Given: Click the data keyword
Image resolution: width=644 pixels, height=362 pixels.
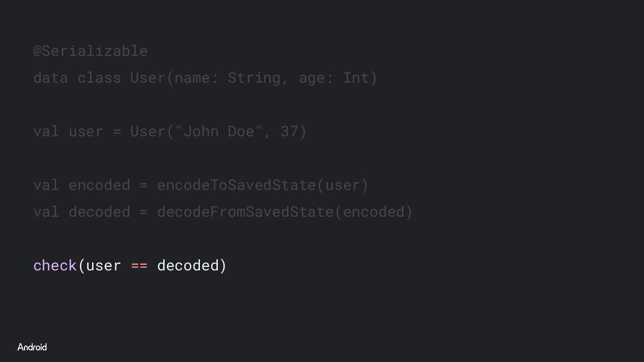Looking at the screenshot, I should coord(51,78).
